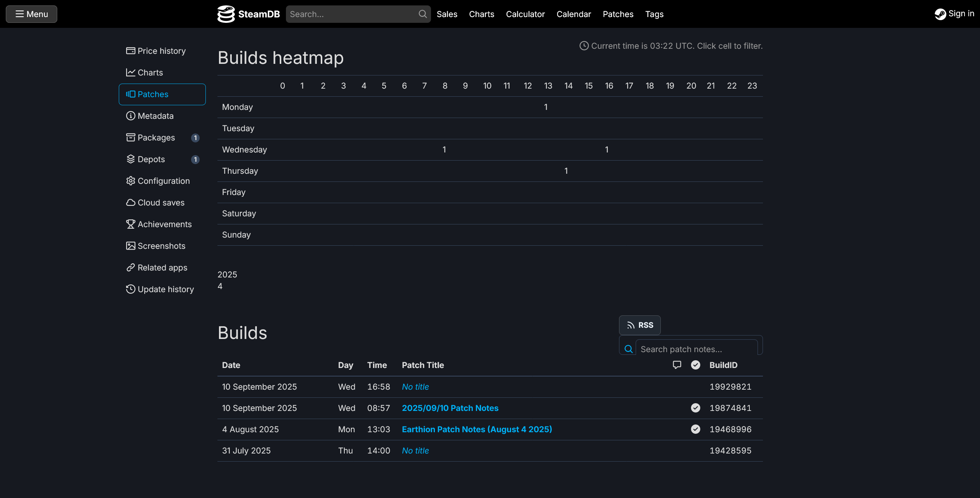Open the hamburger Menu button
The image size is (980, 498).
click(x=31, y=14)
